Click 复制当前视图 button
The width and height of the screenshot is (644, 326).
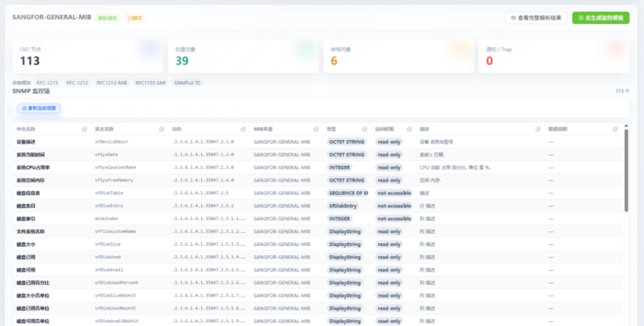coord(39,108)
